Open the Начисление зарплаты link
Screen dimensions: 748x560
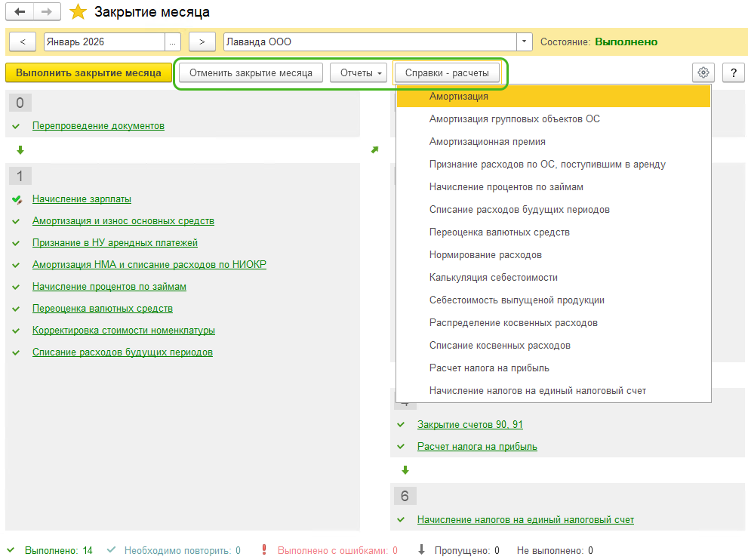82,199
